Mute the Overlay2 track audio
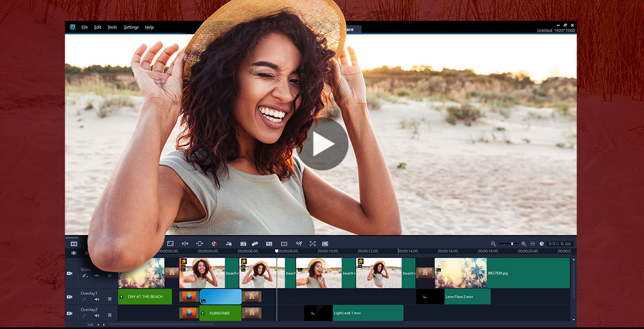Image resolution: width=644 pixels, height=329 pixels. click(97, 315)
